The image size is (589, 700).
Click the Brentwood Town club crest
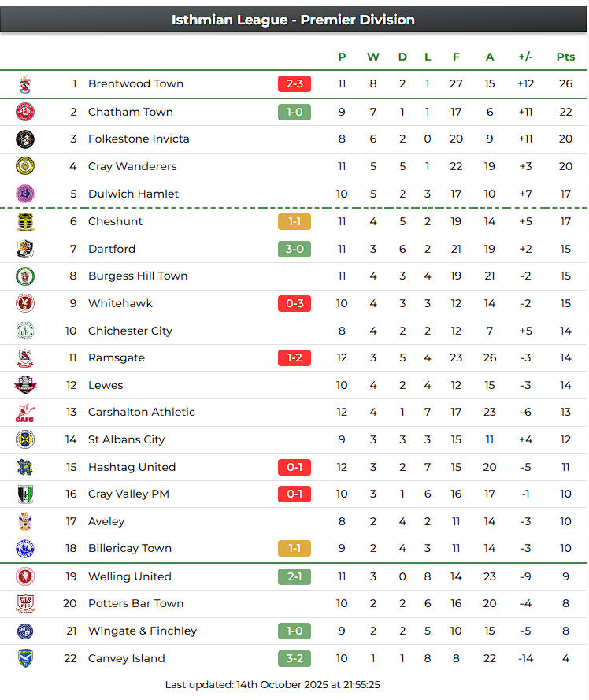click(x=25, y=84)
